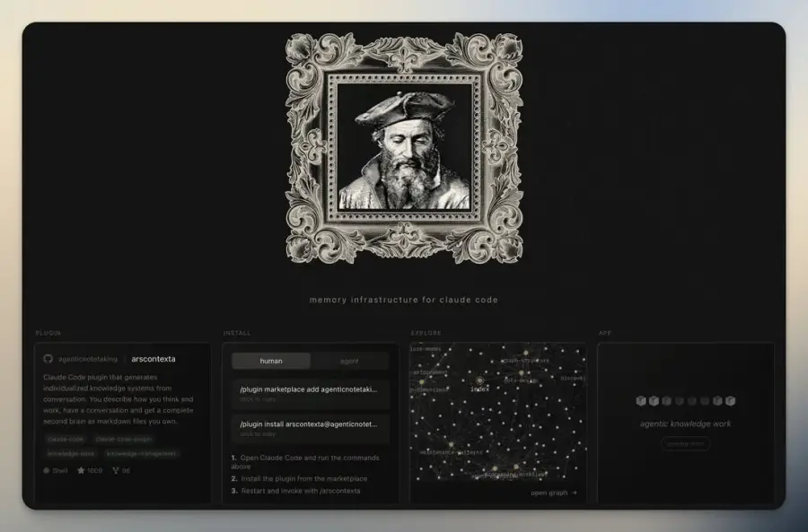Click the PLUGIN section heading
This screenshot has height=532, width=808.
point(48,333)
